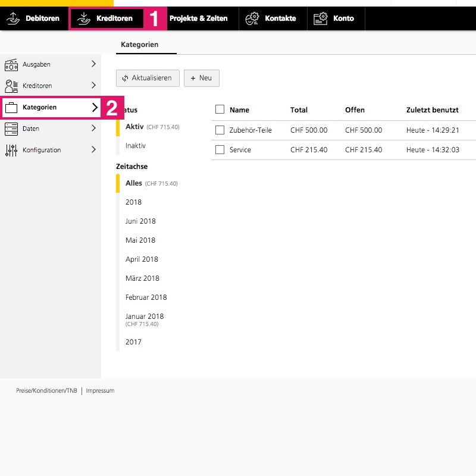
Task: Open the Impressum footer link
Action: (x=100, y=391)
